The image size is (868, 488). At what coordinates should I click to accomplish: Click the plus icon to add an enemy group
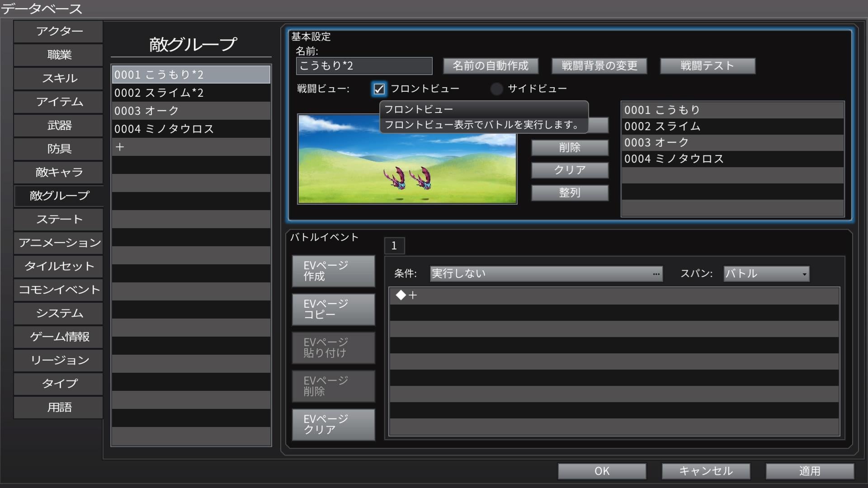click(x=120, y=147)
